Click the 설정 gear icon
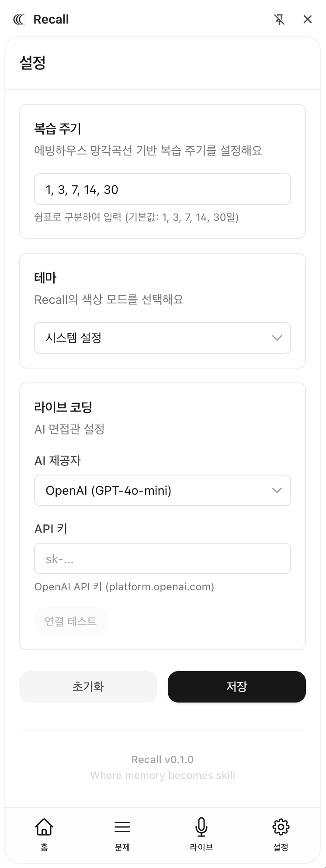Image resolution: width=326 pixels, height=868 pixels. tap(281, 827)
